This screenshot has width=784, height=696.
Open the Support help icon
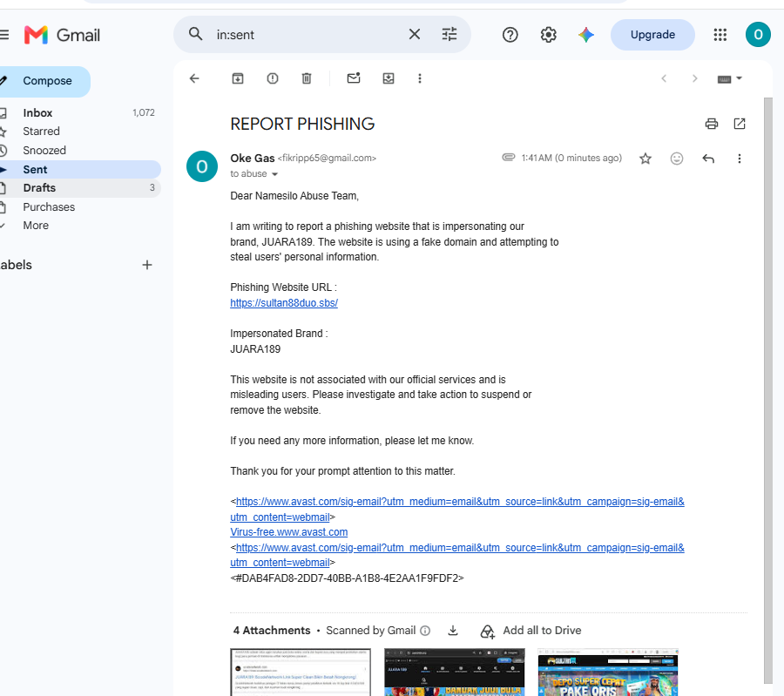[510, 35]
